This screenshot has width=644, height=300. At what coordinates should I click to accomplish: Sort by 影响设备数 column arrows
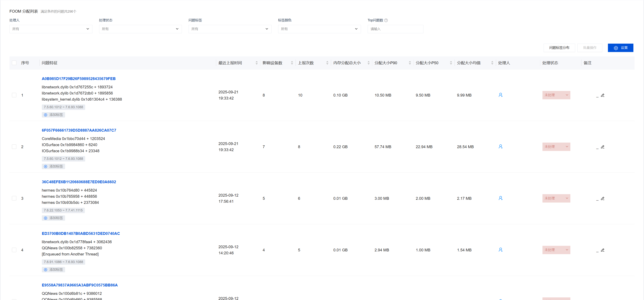(292, 63)
